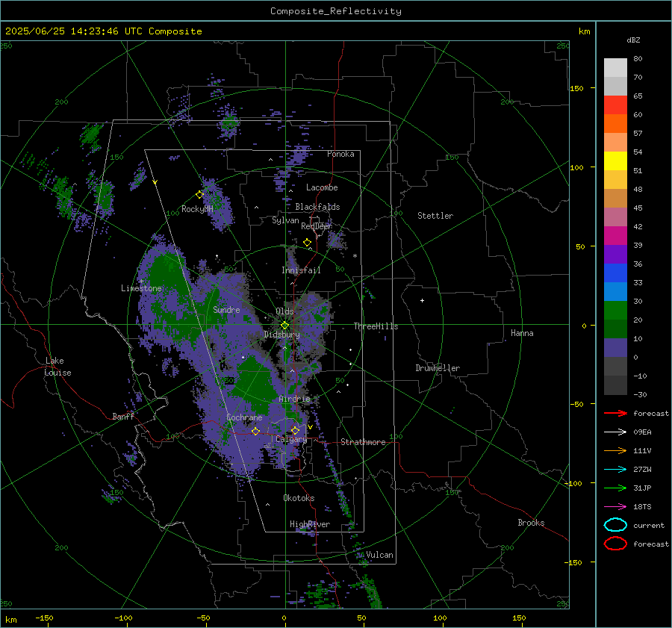Click the yellow diamond marker below RedDeer
This screenshot has height=628, width=672.
307,243
